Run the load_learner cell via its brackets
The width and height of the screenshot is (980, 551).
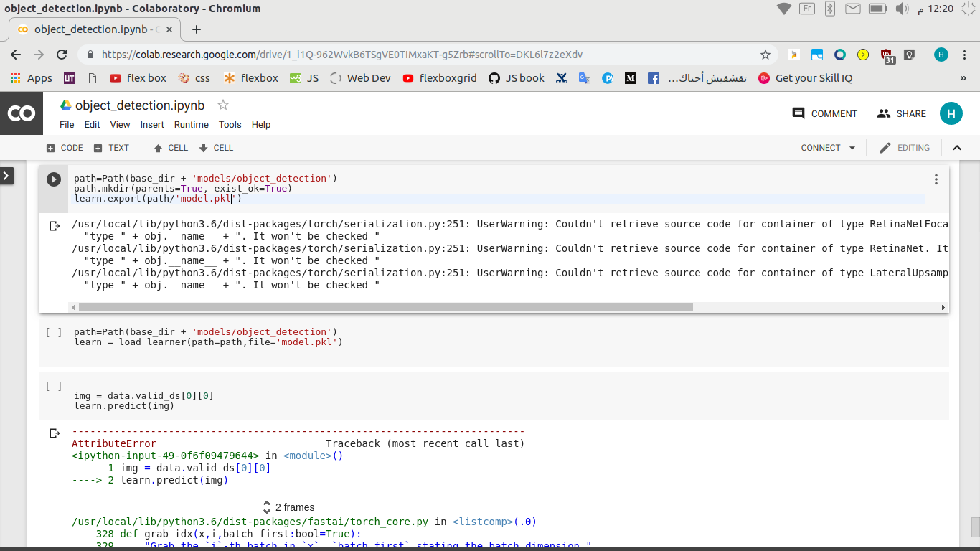53,332
